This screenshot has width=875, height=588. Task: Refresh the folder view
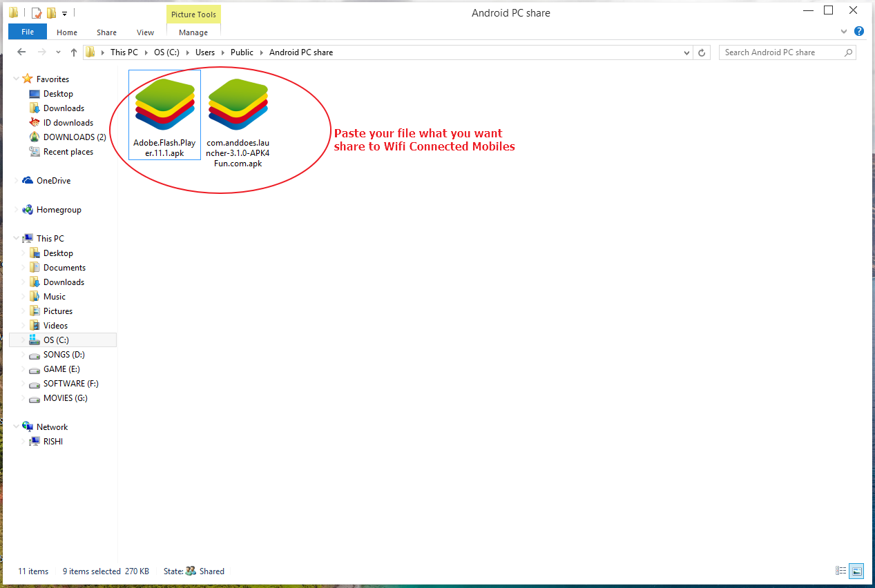pyautogui.click(x=702, y=52)
